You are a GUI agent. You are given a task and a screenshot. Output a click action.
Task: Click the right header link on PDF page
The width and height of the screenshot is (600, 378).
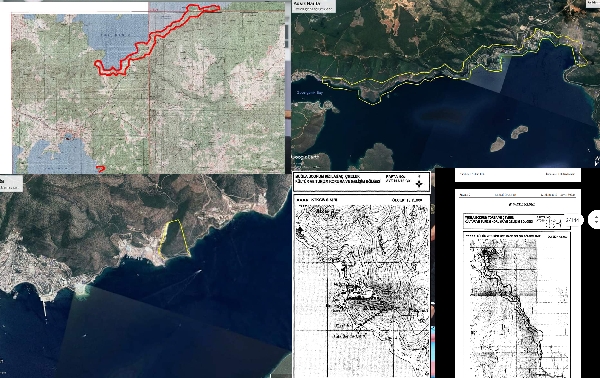click(x=560, y=174)
